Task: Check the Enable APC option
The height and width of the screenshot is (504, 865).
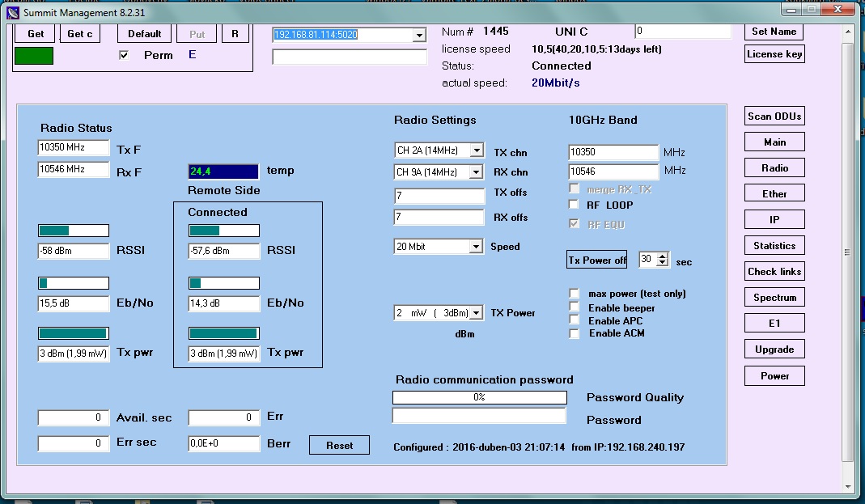Action: coord(575,320)
